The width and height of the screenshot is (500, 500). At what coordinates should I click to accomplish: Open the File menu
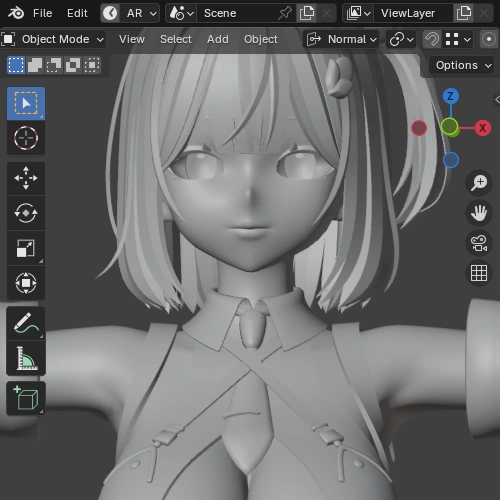point(42,13)
